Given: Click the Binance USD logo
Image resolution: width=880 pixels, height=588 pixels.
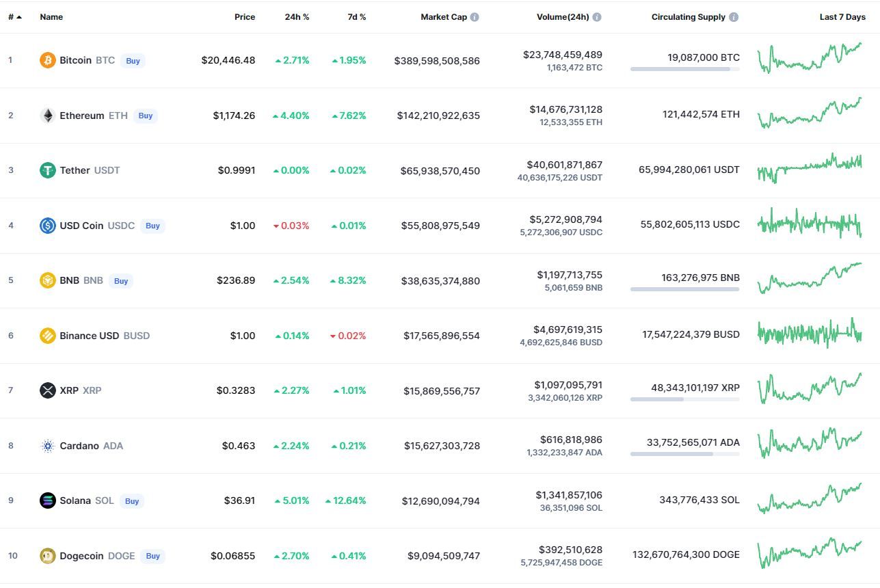Looking at the screenshot, I should coord(47,336).
